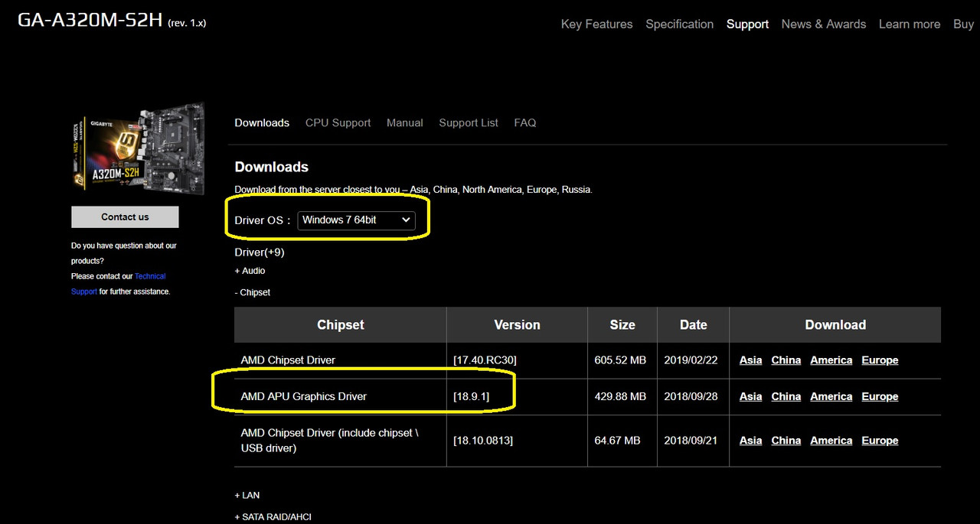Click the Driver(+9) heading
The width and height of the screenshot is (980, 524).
tap(260, 252)
